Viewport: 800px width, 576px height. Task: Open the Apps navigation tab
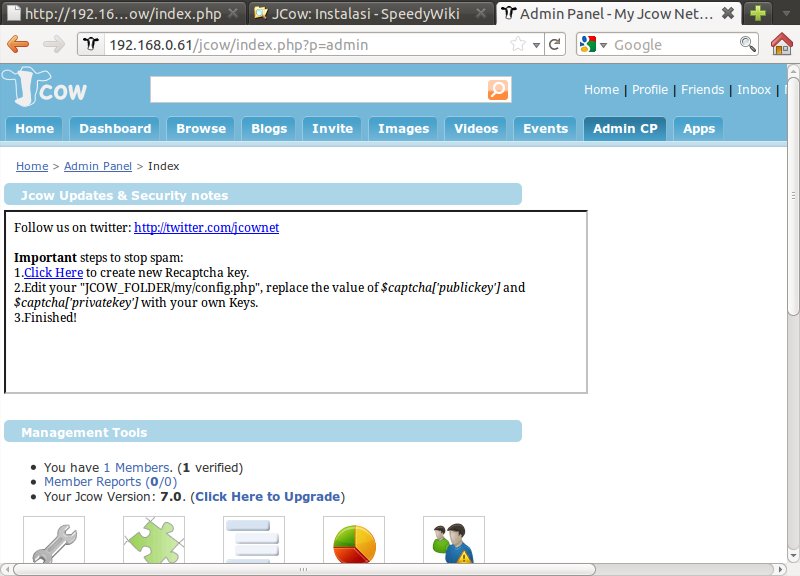pos(699,129)
